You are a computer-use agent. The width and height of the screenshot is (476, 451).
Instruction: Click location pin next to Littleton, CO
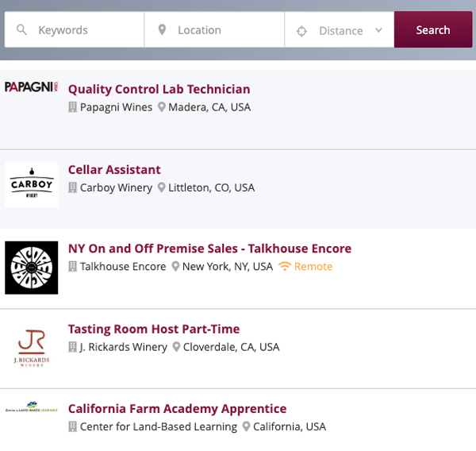click(x=162, y=188)
